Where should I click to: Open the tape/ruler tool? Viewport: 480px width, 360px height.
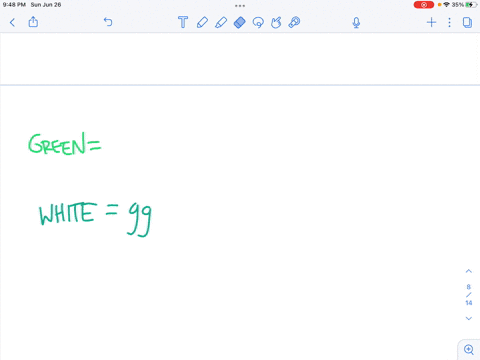click(x=294, y=22)
